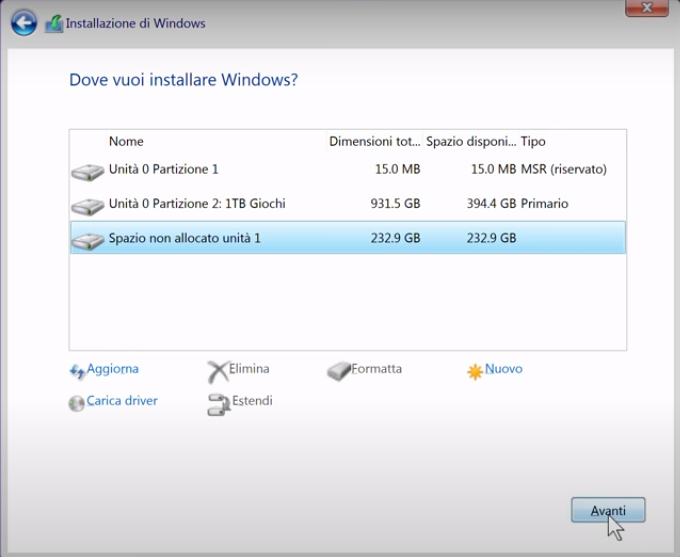Click drive icon for Unità 0 Partizione 1
The height and width of the screenshot is (557, 680).
click(x=88, y=171)
